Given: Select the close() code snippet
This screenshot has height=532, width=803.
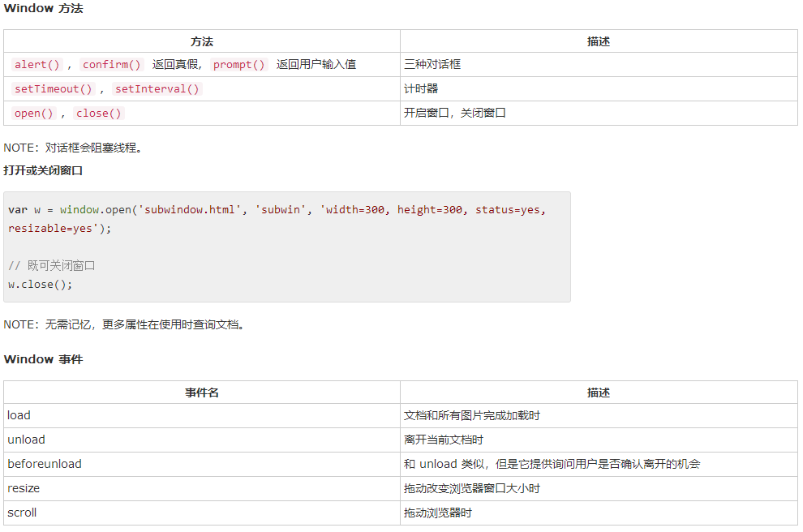Looking at the screenshot, I should point(99,114).
